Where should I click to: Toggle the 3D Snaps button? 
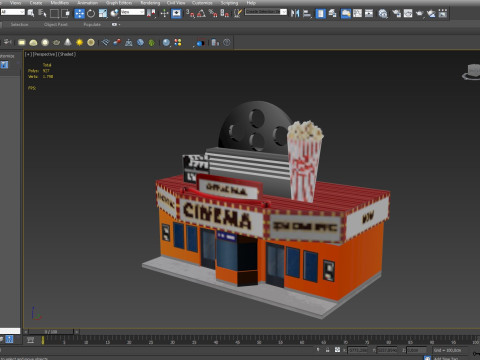190,13
